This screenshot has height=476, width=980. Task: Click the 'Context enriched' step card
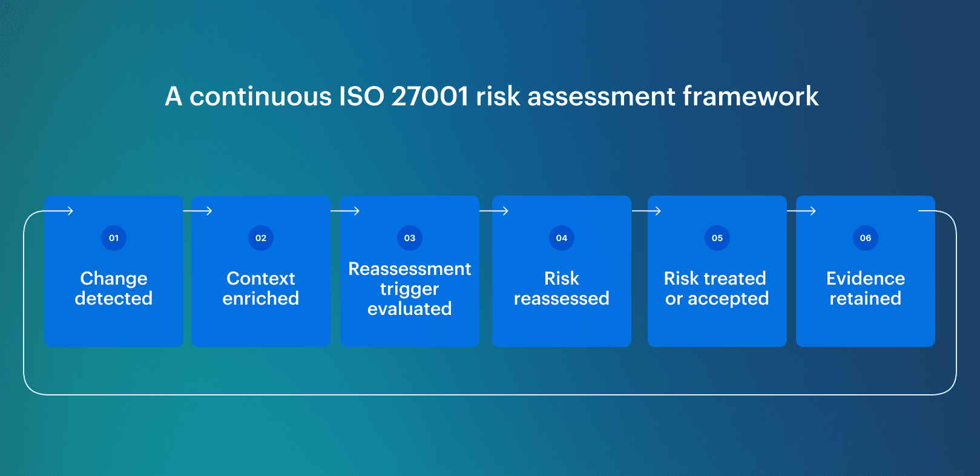(261, 271)
